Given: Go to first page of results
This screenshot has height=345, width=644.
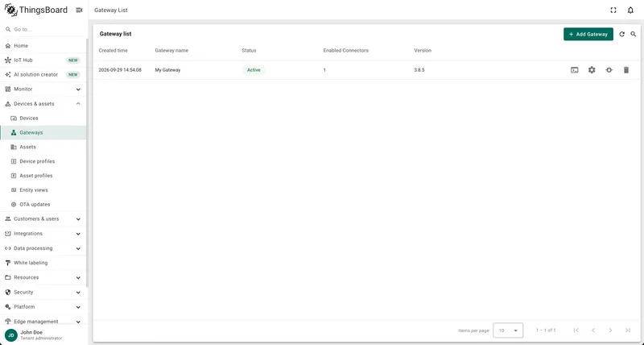Looking at the screenshot, I should (576, 330).
